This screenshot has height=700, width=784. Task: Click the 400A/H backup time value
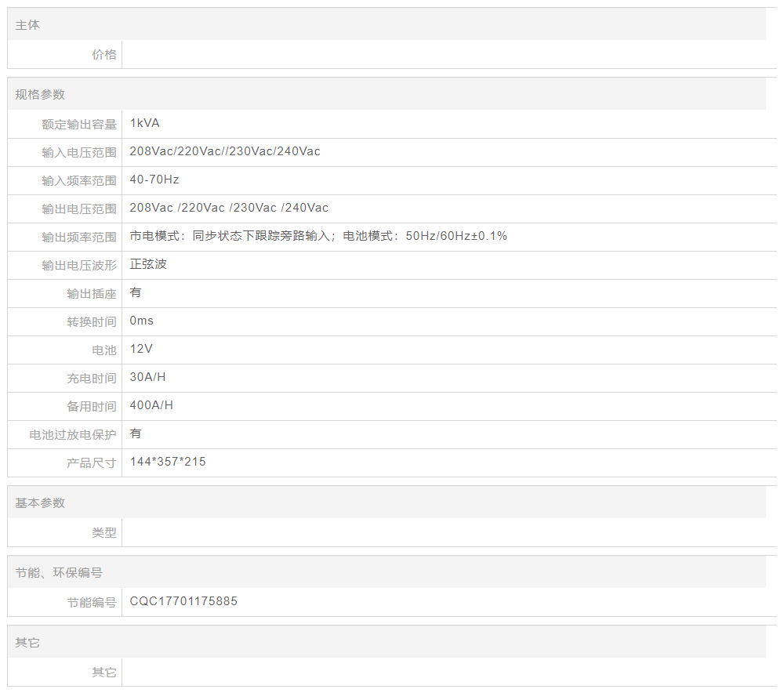151,405
